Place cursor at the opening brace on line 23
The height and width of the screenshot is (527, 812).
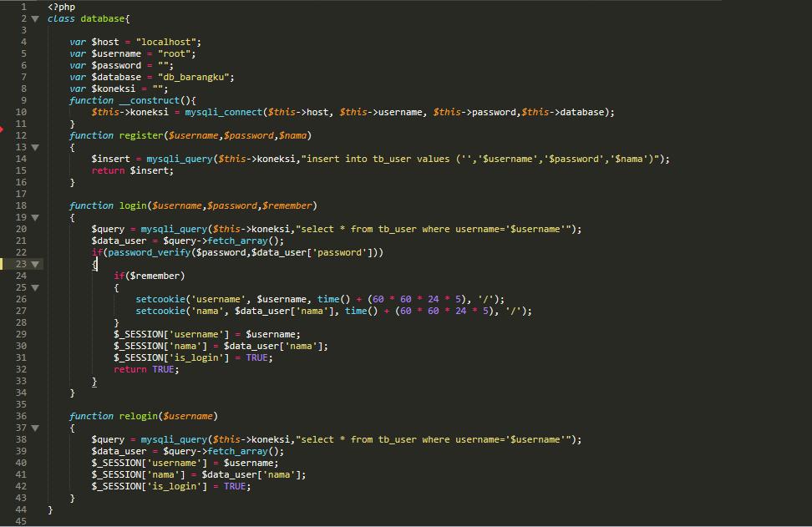[94, 265]
